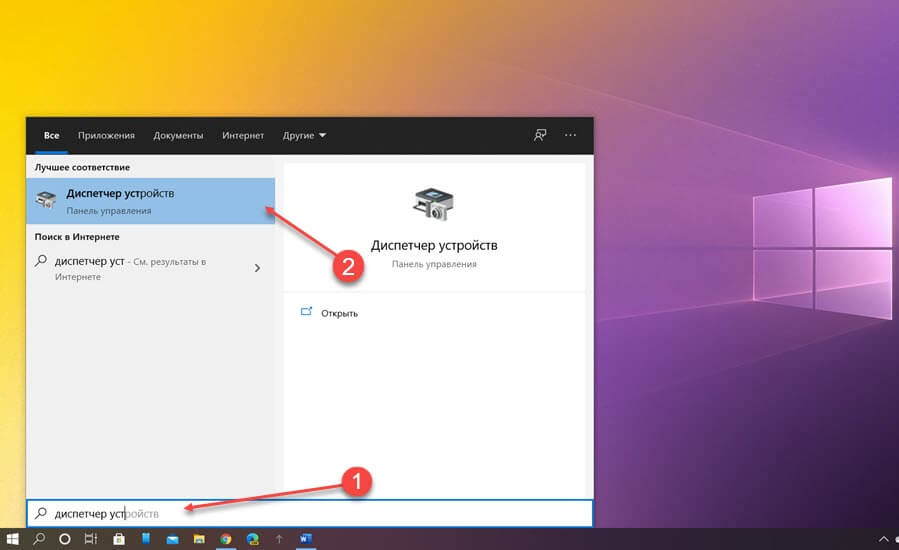Select the Все tab
This screenshot has width=899, height=550.
tap(52, 135)
